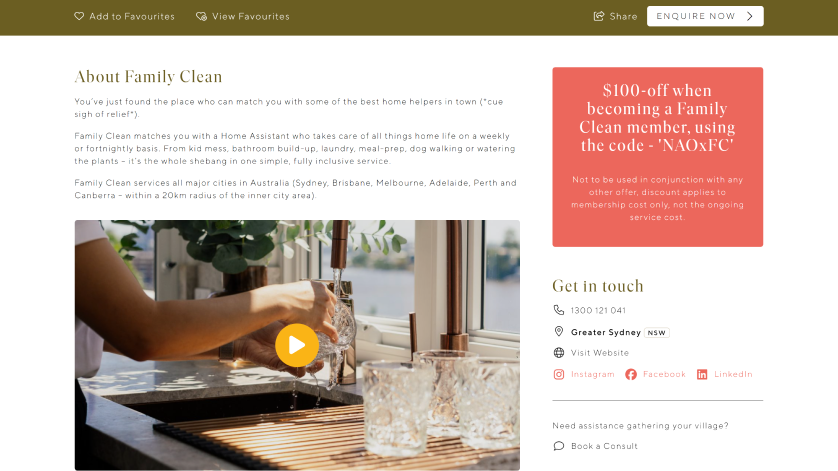Click the globe icon next to Visit Website
The image size is (838, 471).
(x=558, y=353)
